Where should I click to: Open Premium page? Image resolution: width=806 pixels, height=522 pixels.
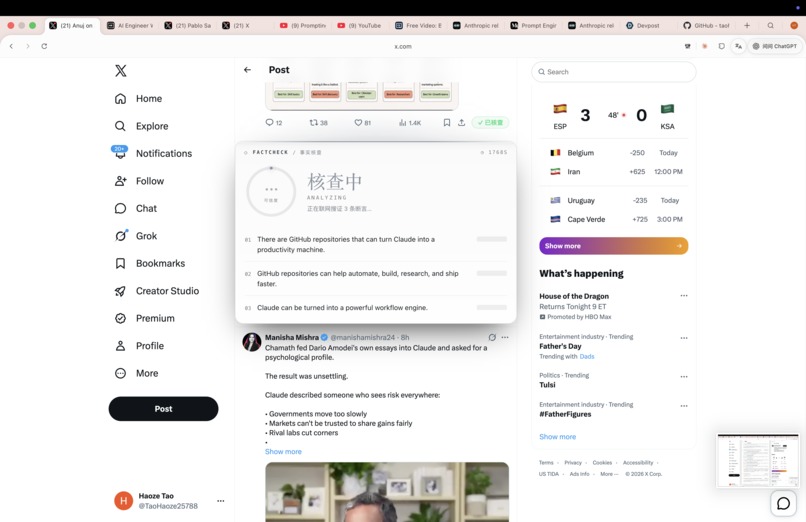point(144,319)
